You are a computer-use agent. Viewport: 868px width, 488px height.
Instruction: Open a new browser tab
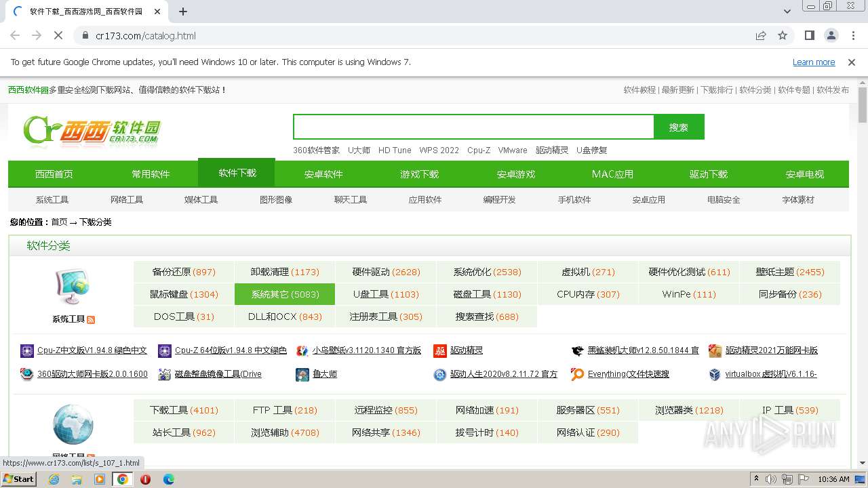(x=183, y=12)
